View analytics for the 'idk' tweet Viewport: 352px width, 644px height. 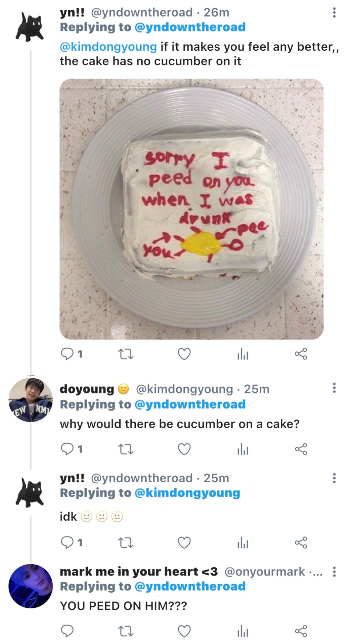[x=243, y=542]
